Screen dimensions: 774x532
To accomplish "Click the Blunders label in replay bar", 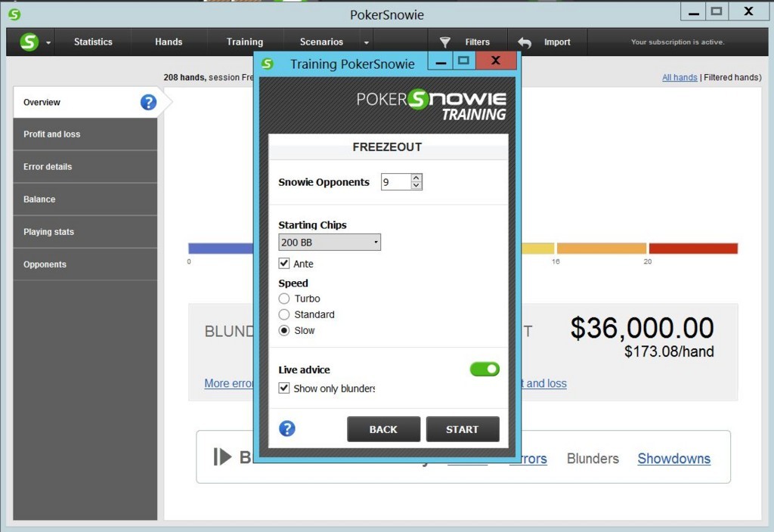I will (593, 459).
